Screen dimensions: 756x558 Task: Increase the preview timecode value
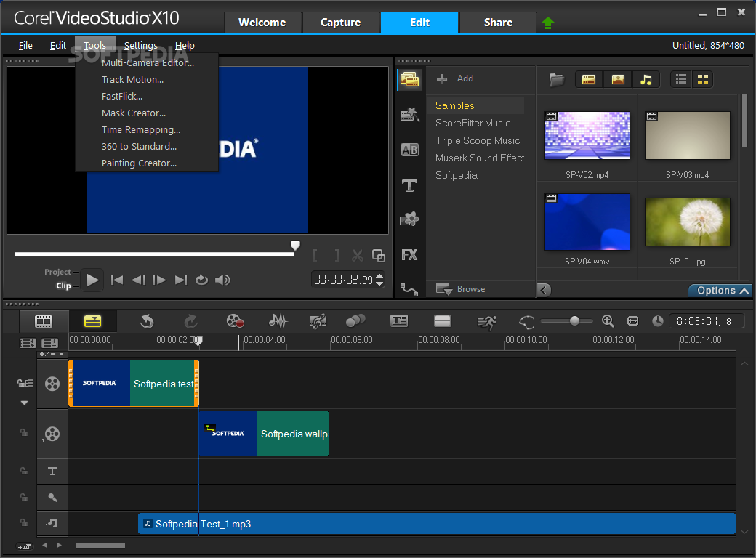coord(379,276)
